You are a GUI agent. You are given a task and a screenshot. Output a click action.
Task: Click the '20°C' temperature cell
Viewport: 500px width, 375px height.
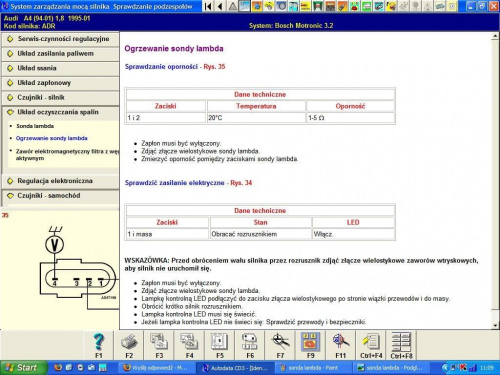click(256, 118)
